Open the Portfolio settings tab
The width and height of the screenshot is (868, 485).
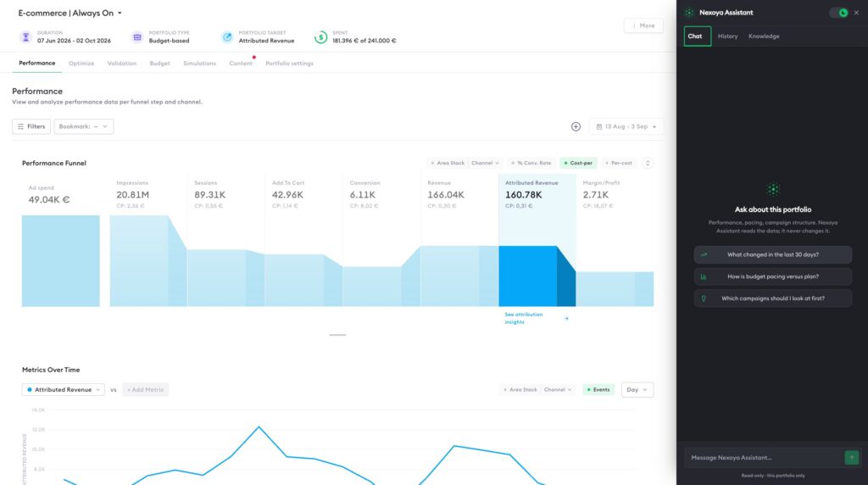coord(290,63)
